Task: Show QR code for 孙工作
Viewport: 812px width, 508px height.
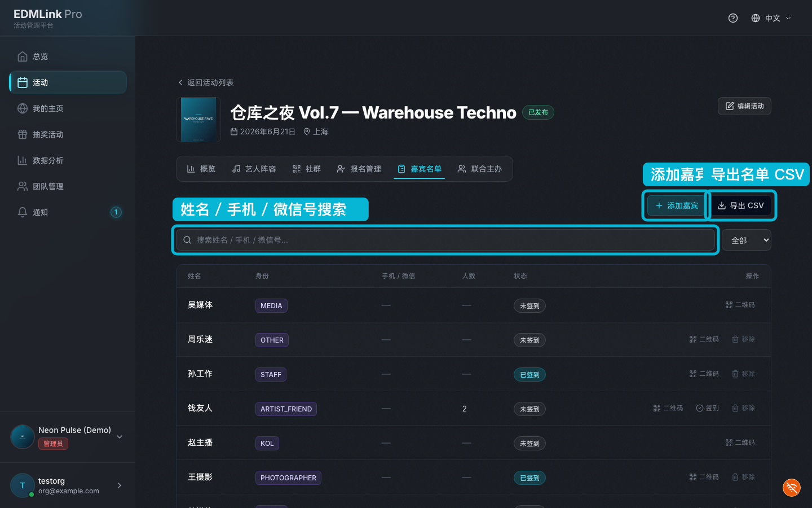Action: coord(704,374)
